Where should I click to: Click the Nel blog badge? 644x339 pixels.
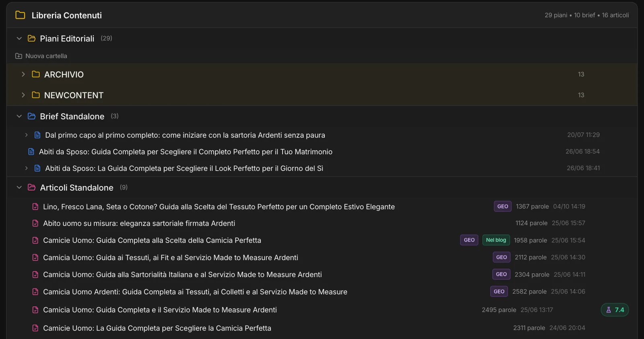[496, 240]
